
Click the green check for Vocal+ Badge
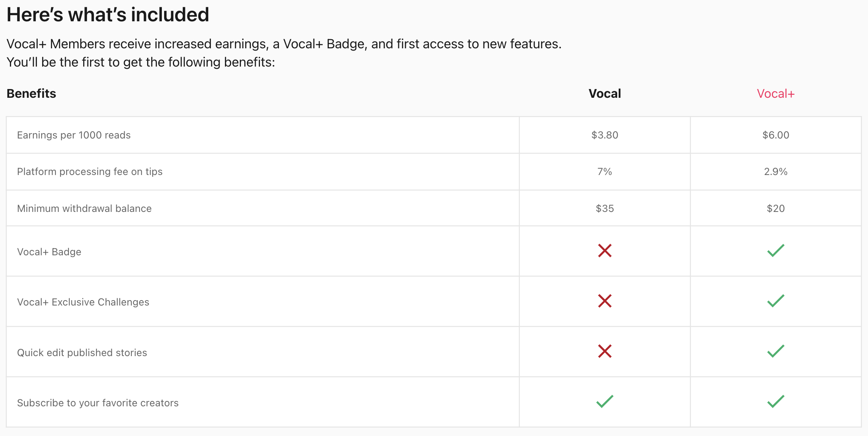(x=776, y=251)
